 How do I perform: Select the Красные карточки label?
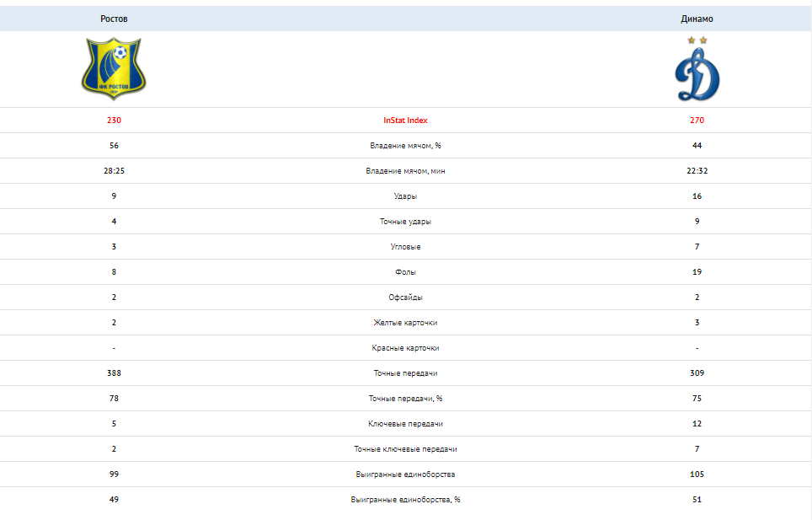[x=405, y=348]
